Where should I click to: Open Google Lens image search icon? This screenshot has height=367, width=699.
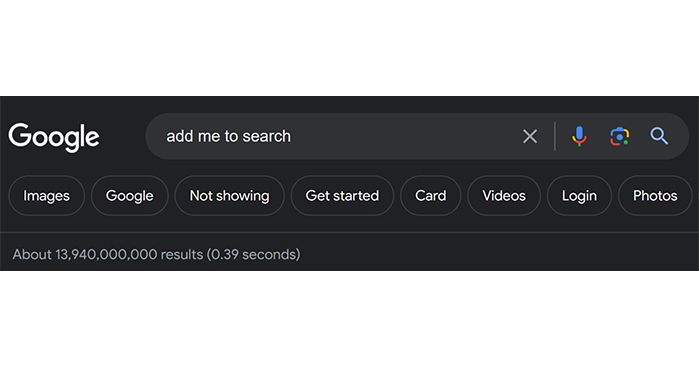(x=619, y=136)
